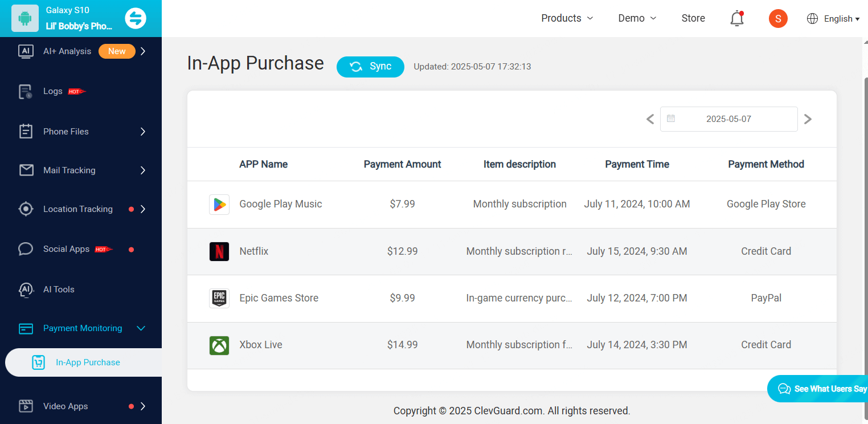Screen dimensions: 868x424
Task: Open the user avatar S menu
Action: pyautogui.click(x=778, y=18)
